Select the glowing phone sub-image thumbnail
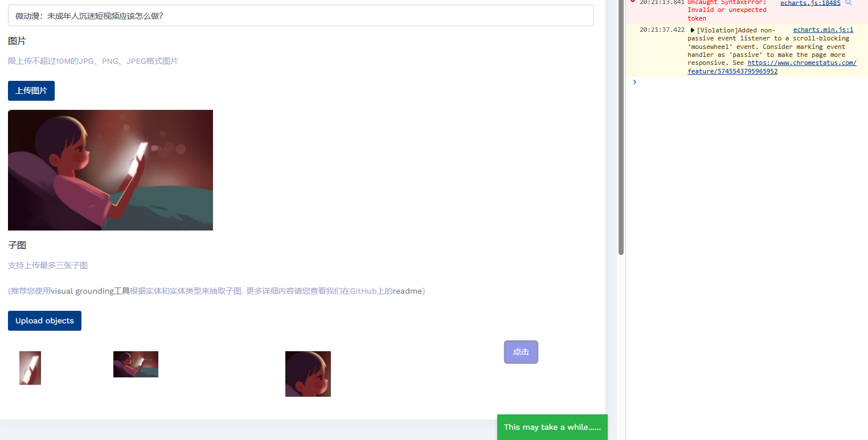The width and height of the screenshot is (868, 440). coord(30,368)
